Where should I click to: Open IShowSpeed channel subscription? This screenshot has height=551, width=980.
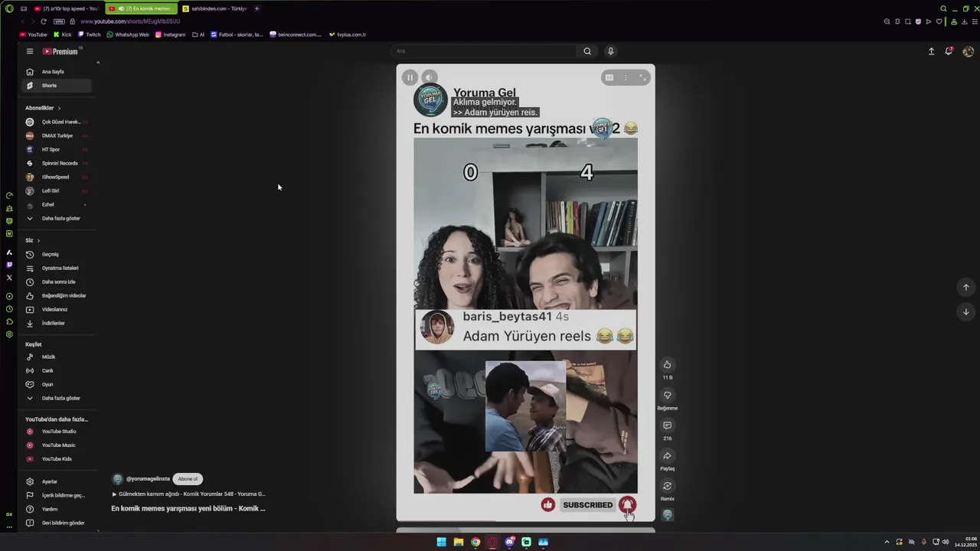tap(56, 177)
